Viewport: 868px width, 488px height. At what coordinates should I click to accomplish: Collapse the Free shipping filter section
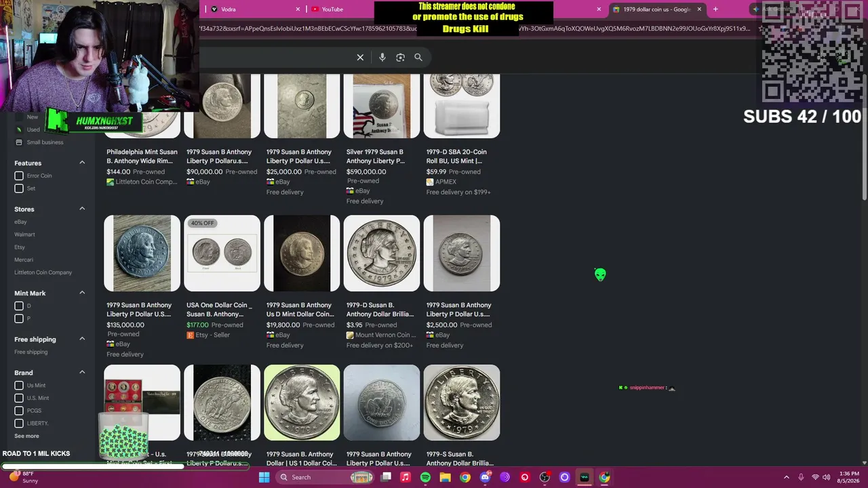pos(82,339)
